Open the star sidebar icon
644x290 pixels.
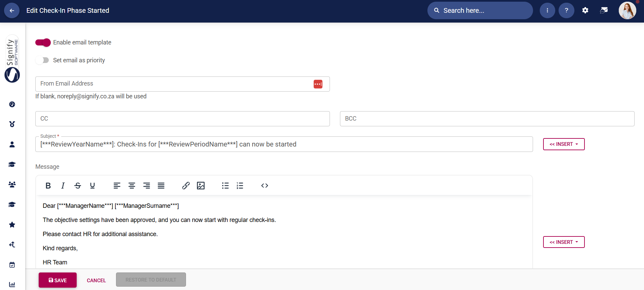tap(12, 225)
